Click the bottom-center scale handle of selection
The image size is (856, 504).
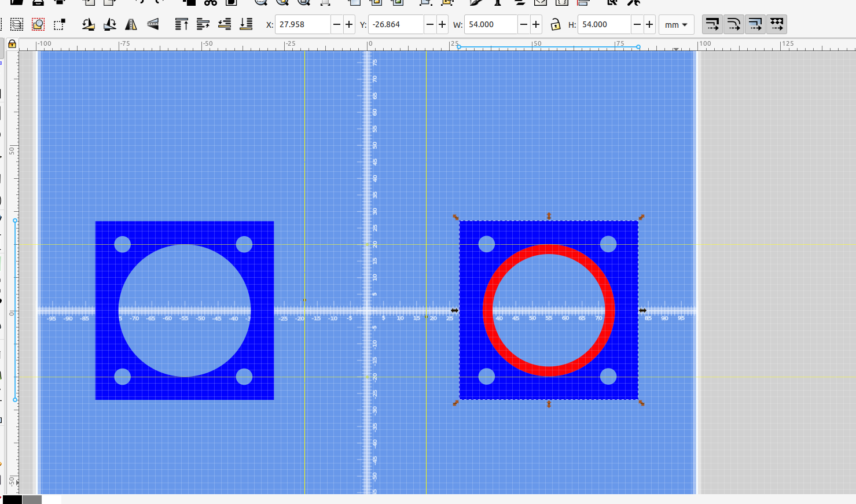[549, 404]
